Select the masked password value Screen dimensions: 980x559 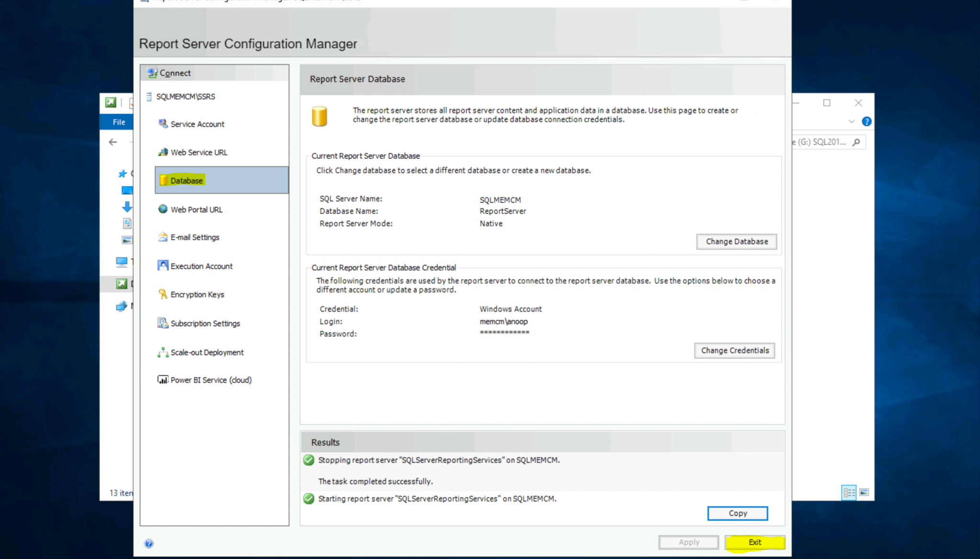tap(504, 333)
